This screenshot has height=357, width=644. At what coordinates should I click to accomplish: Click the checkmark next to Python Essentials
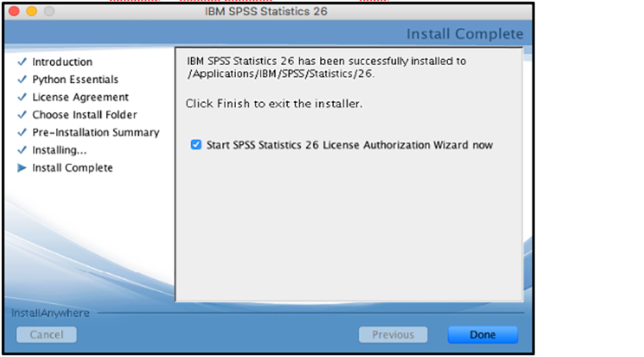(22, 79)
